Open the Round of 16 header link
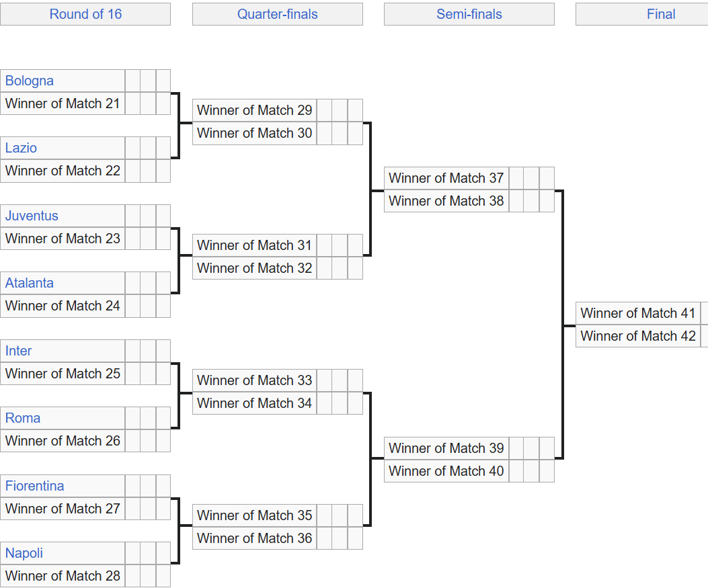Image resolution: width=708 pixels, height=588 pixels. click(x=85, y=14)
